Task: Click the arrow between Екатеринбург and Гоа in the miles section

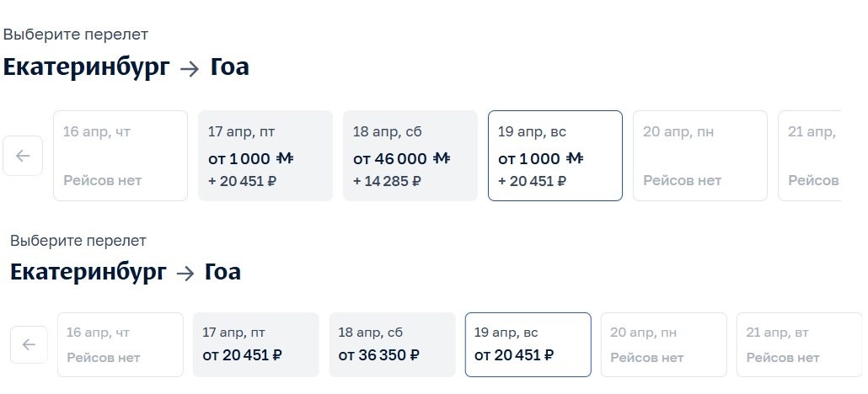Action: (190, 69)
